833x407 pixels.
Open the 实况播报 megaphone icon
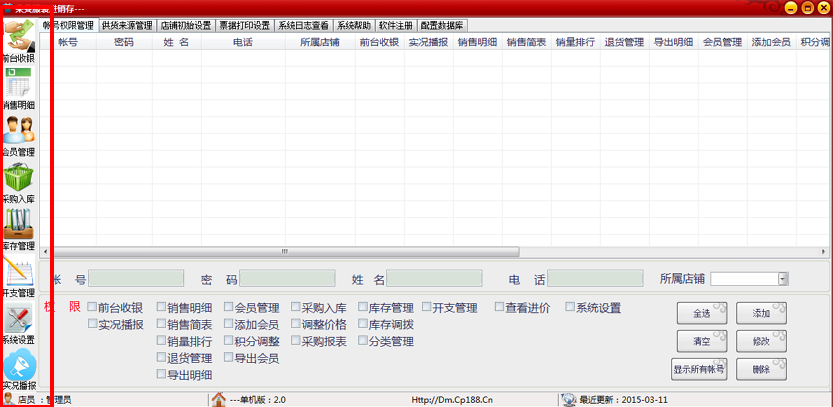pyautogui.click(x=20, y=365)
